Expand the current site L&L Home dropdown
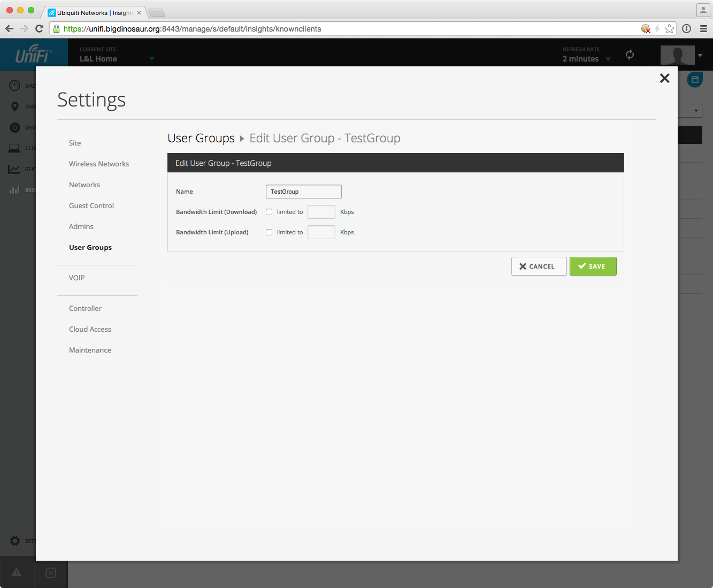This screenshot has height=588, width=713. [152, 59]
